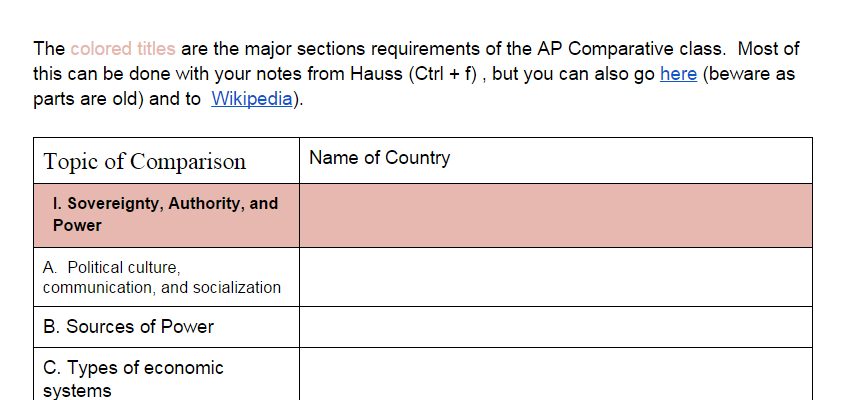Viewport: 847px width, 400px height.
Task: Click the 'C. Types of economic systems' label
Action: click(133, 378)
